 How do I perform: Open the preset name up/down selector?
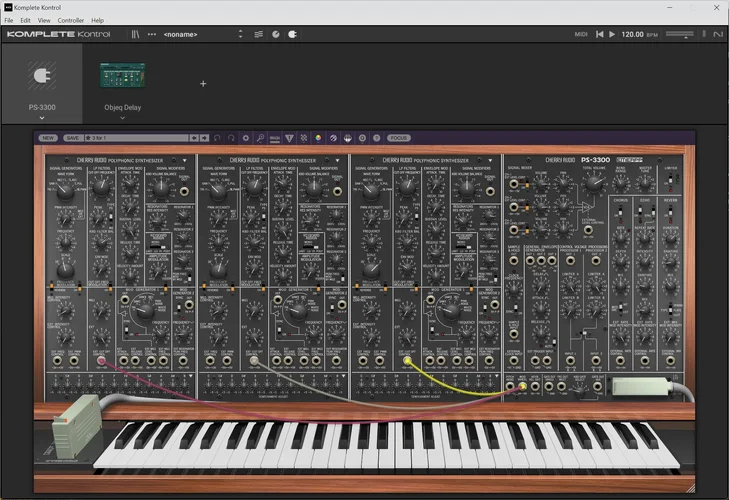click(240, 34)
